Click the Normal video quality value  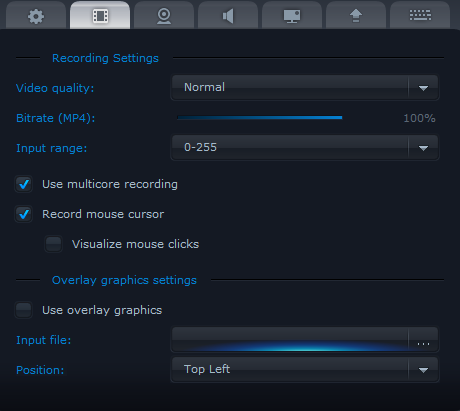click(x=204, y=87)
